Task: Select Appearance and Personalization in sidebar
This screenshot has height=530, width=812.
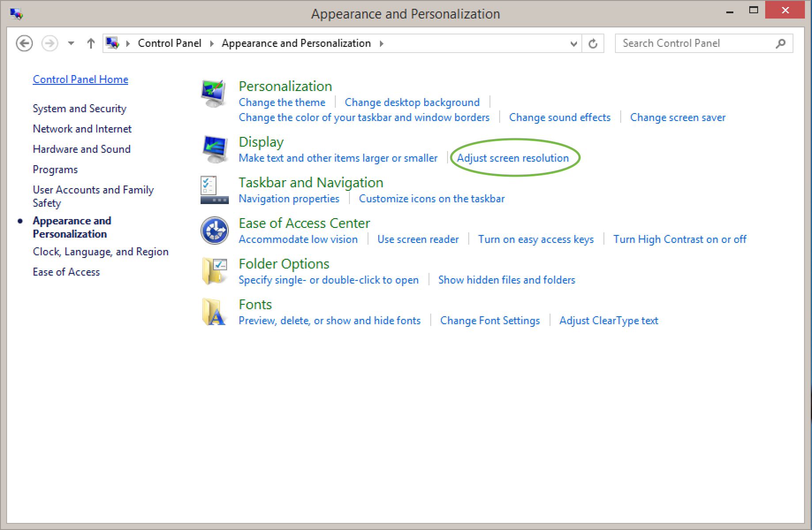Action: 72,227
